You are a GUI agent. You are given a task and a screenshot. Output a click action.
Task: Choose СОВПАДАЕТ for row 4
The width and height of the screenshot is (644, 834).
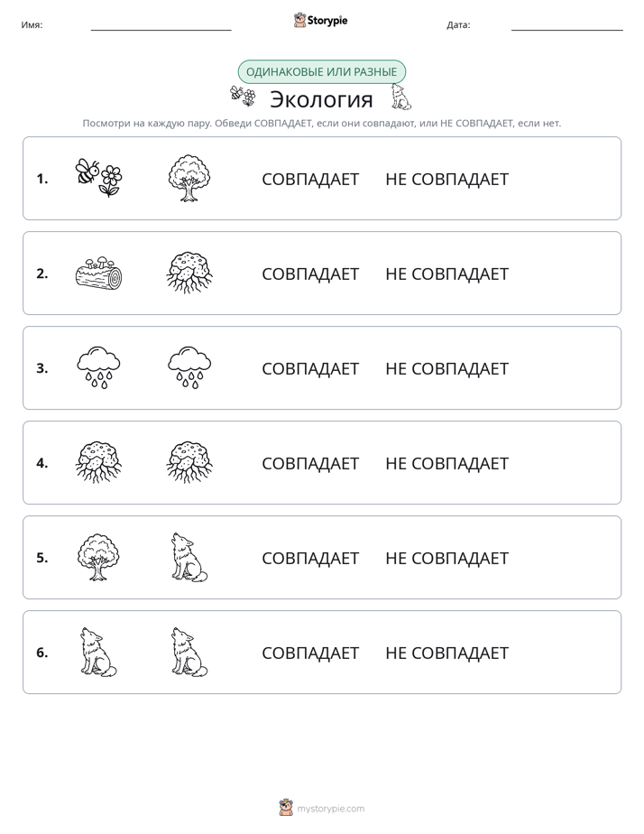[x=310, y=463]
